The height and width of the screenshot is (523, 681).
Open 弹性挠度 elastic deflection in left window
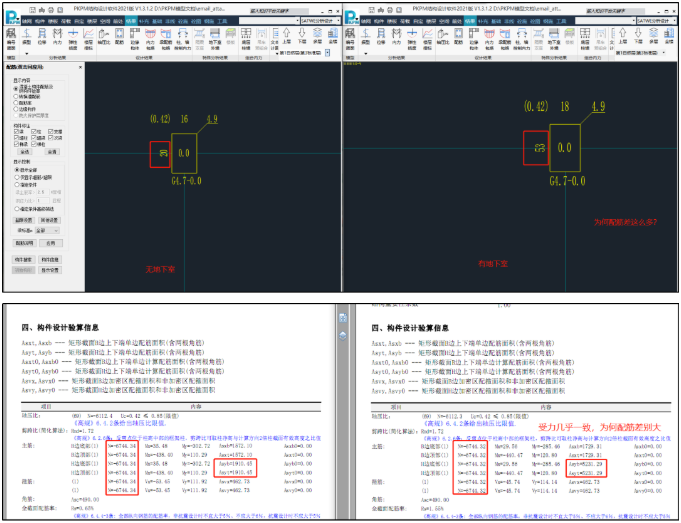point(73,38)
